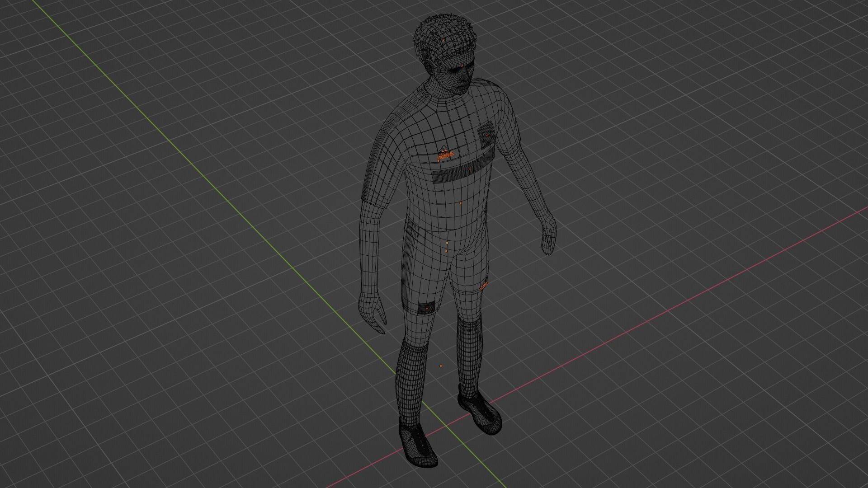Select the hand on the arm without sleeve stripes
The height and width of the screenshot is (488, 868).
[549, 235]
